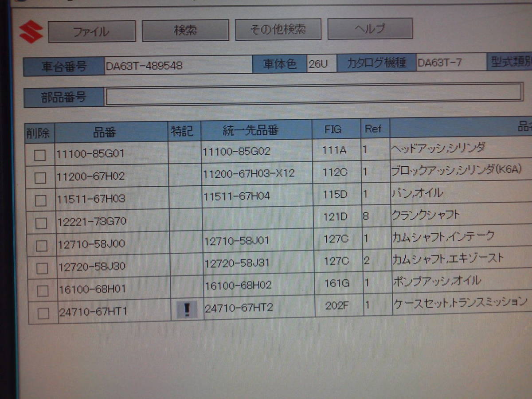Open the ヘルプ menu
The width and height of the screenshot is (532, 399).
click(x=370, y=28)
